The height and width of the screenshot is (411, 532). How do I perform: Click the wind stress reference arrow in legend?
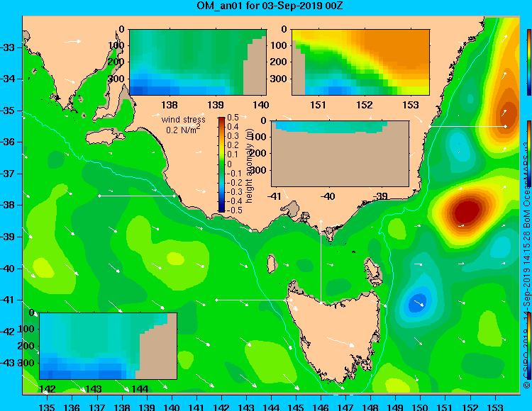tap(186, 125)
